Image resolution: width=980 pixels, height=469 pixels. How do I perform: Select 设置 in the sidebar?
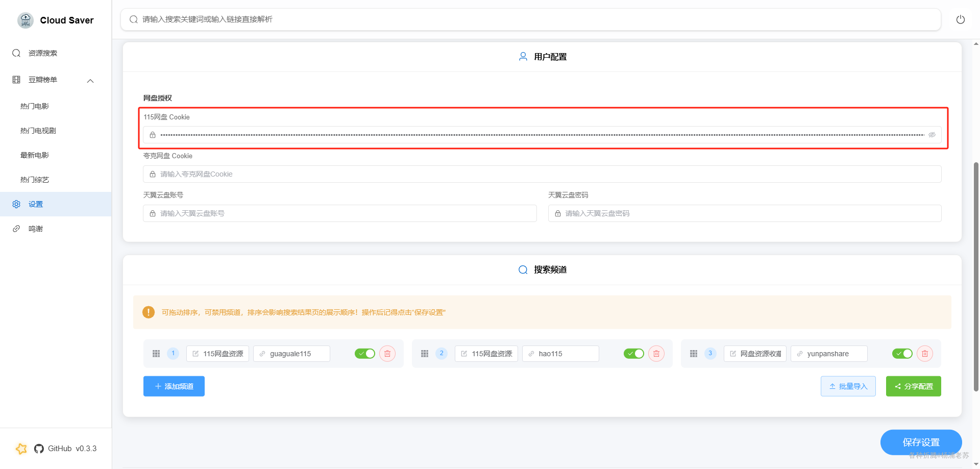pyautogui.click(x=56, y=204)
